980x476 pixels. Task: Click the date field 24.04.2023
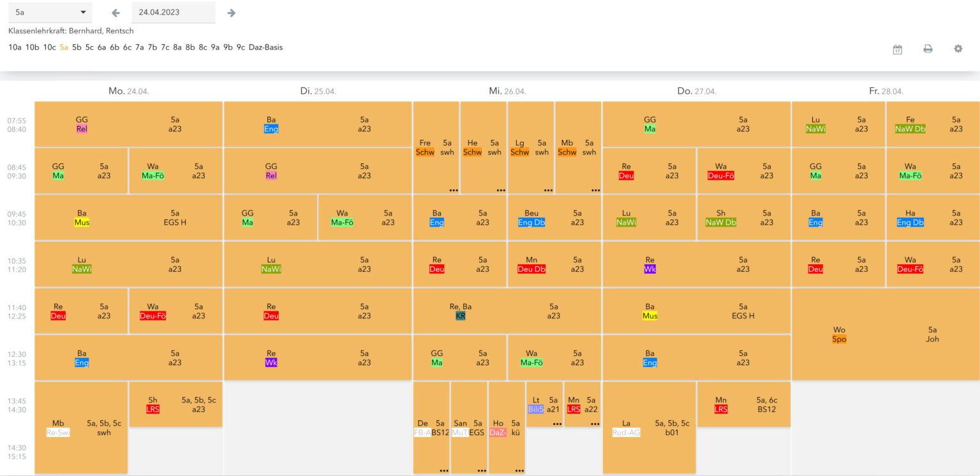(x=174, y=13)
